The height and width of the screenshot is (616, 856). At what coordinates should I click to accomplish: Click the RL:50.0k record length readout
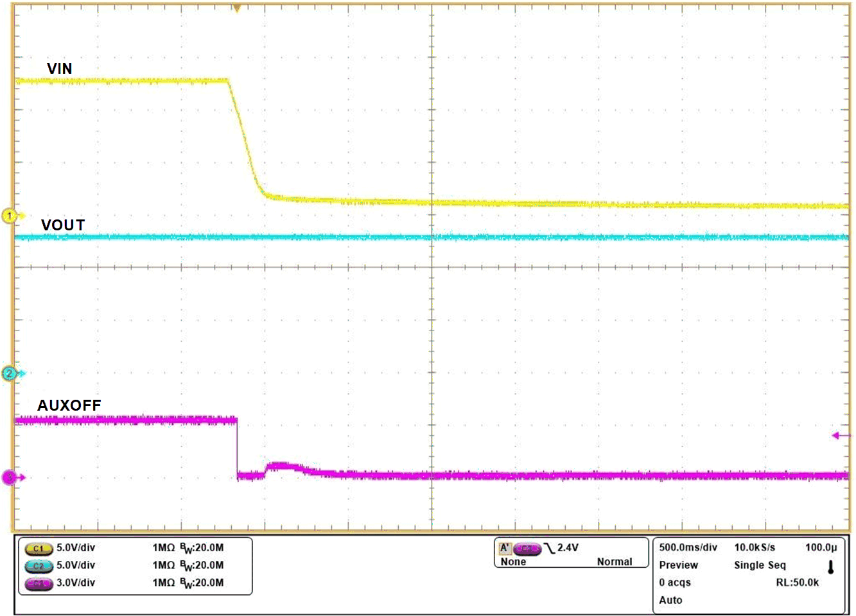[796, 583]
